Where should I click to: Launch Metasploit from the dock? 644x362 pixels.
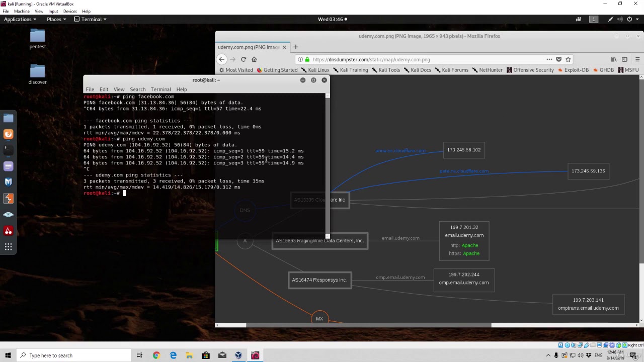click(8, 182)
